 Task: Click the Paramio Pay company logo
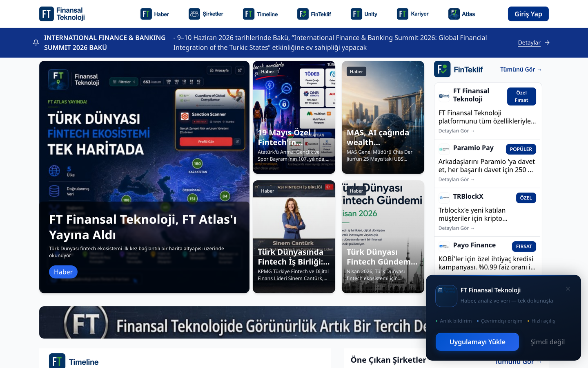(x=444, y=149)
